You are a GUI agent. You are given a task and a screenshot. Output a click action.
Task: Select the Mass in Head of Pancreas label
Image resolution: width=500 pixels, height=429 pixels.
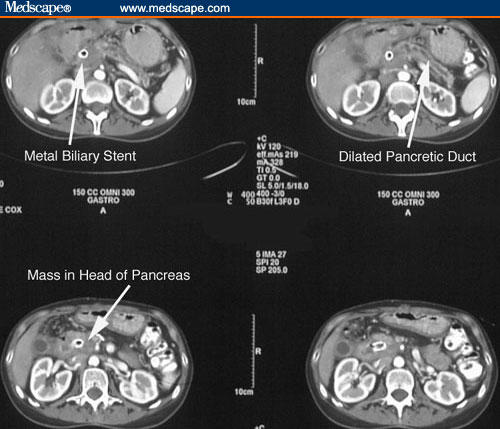click(x=109, y=275)
